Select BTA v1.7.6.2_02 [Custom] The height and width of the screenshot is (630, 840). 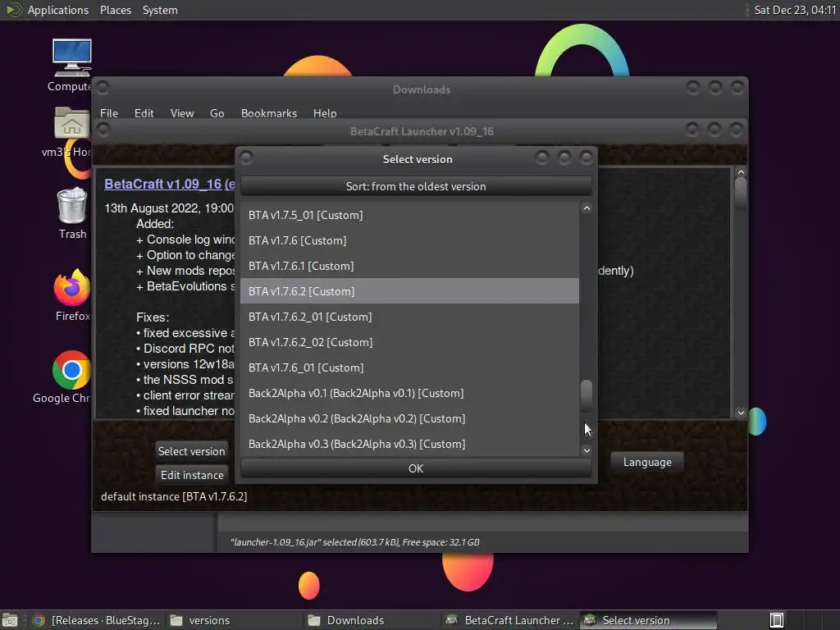409,342
